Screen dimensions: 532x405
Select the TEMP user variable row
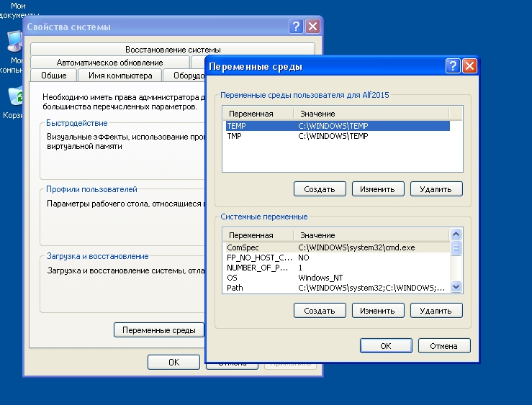pyautogui.click(x=338, y=126)
